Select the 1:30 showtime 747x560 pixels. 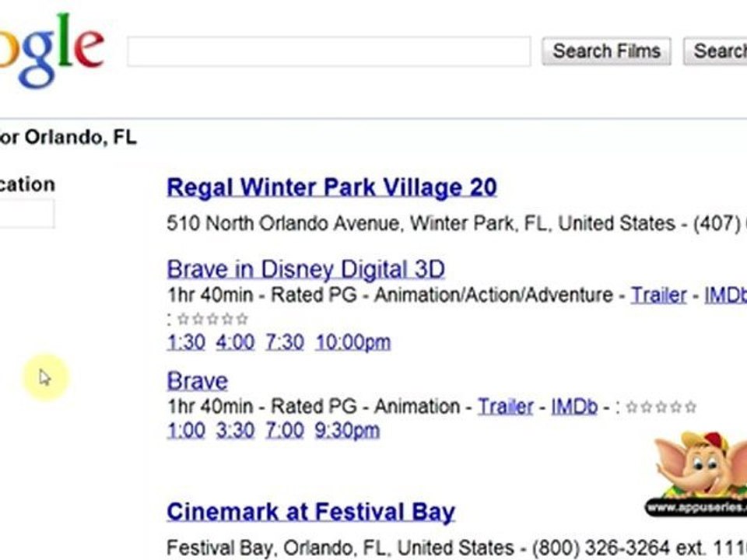pyautogui.click(x=186, y=342)
